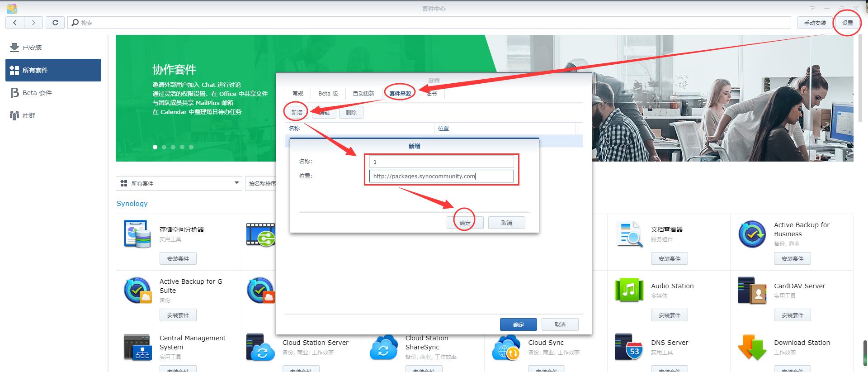Open the Audio Station package icon

629,290
